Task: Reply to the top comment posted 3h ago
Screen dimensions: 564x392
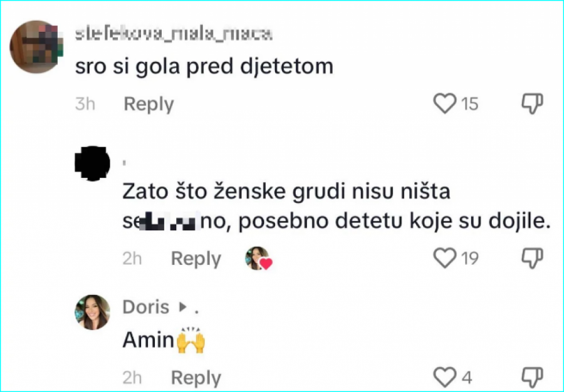Action: [149, 104]
